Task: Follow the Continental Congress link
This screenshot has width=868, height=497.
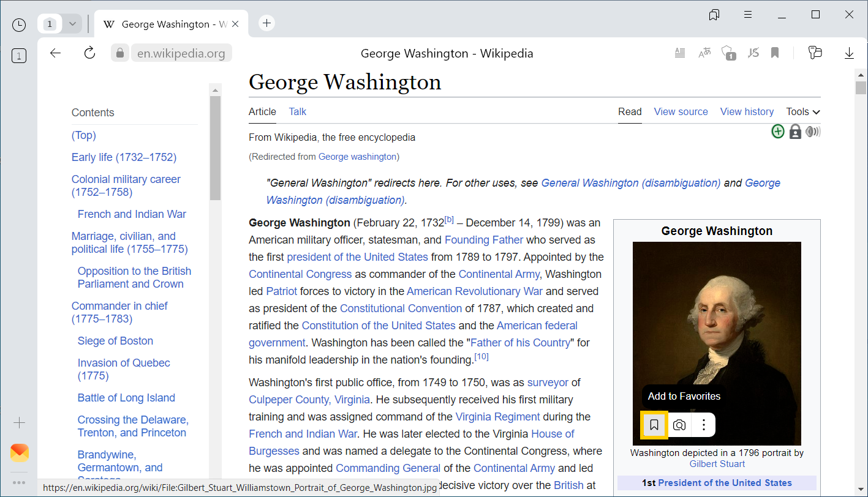Action: coord(300,274)
